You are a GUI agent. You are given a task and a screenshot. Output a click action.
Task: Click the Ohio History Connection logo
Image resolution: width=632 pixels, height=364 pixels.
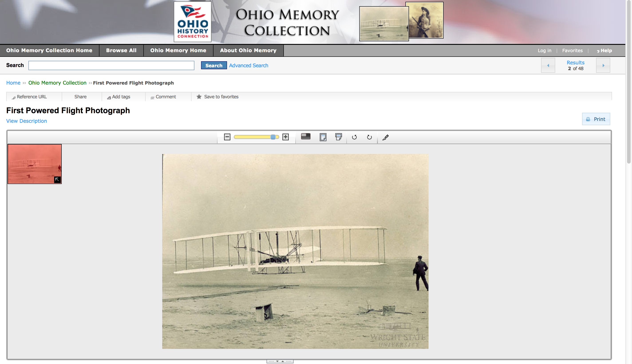click(x=192, y=22)
